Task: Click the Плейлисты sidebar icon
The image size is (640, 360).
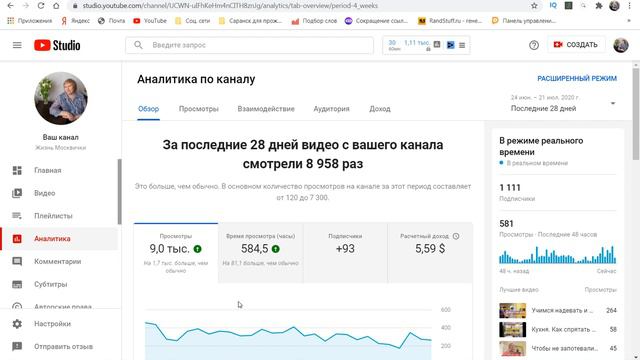Action: [x=17, y=216]
